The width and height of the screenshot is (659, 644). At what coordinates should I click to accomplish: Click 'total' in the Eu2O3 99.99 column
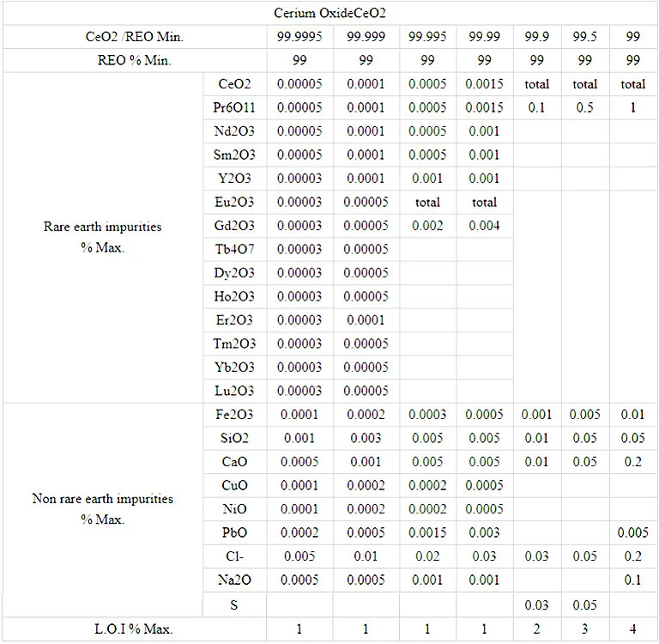484,202
